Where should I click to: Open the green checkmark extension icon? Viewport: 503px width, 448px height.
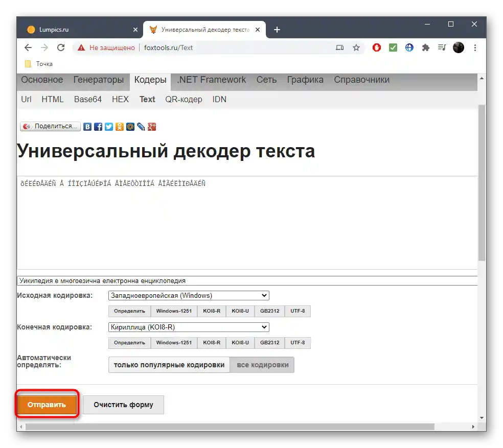pos(393,48)
